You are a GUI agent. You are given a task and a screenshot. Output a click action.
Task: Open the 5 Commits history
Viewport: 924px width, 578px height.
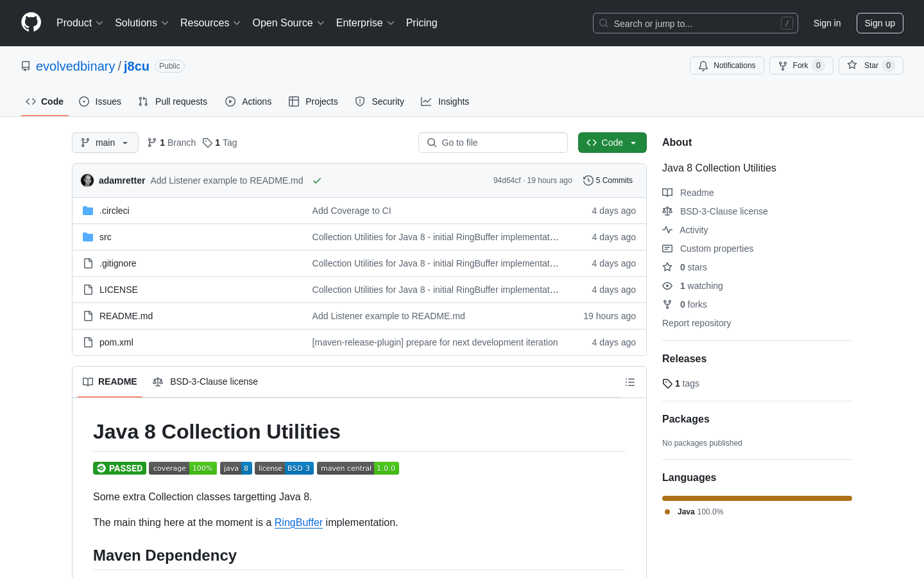click(x=608, y=180)
